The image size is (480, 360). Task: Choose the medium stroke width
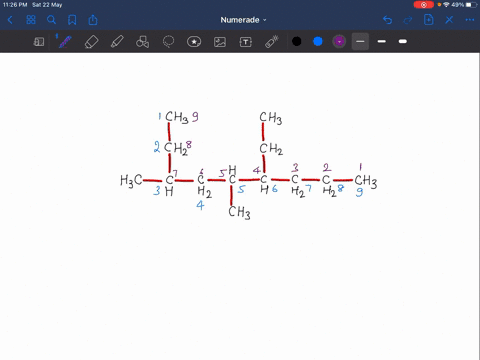tap(382, 41)
